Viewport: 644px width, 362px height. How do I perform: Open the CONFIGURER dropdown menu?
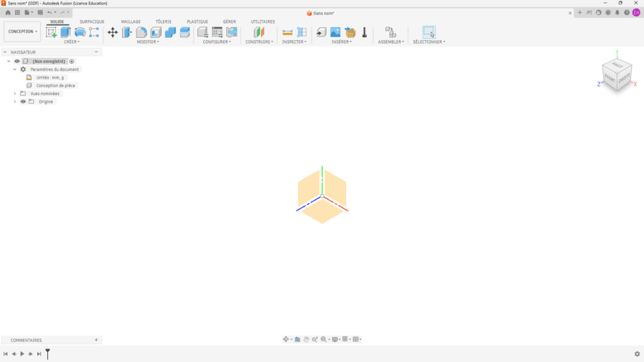[x=217, y=42]
